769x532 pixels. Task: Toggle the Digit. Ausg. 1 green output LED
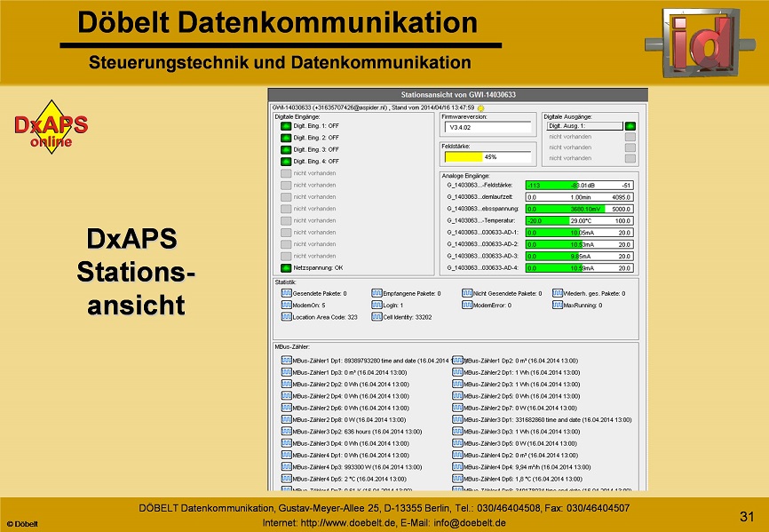click(630, 126)
